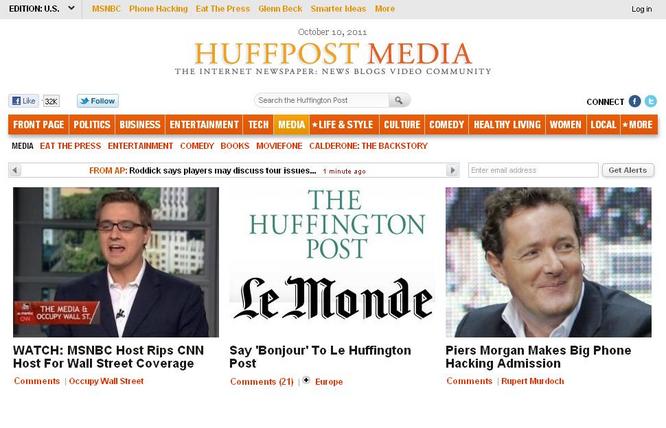Click the search magnifier icon
Image resolution: width=666 pixels, height=428 pixels.
(x=399, y=100)
